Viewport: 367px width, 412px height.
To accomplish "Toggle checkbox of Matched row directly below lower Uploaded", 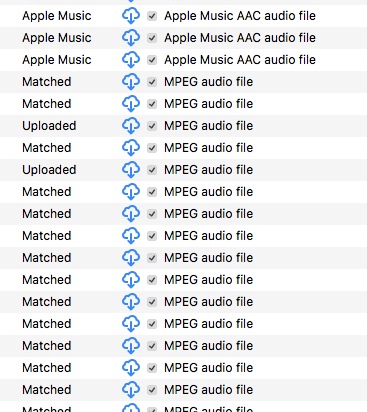I will [152, 192].
